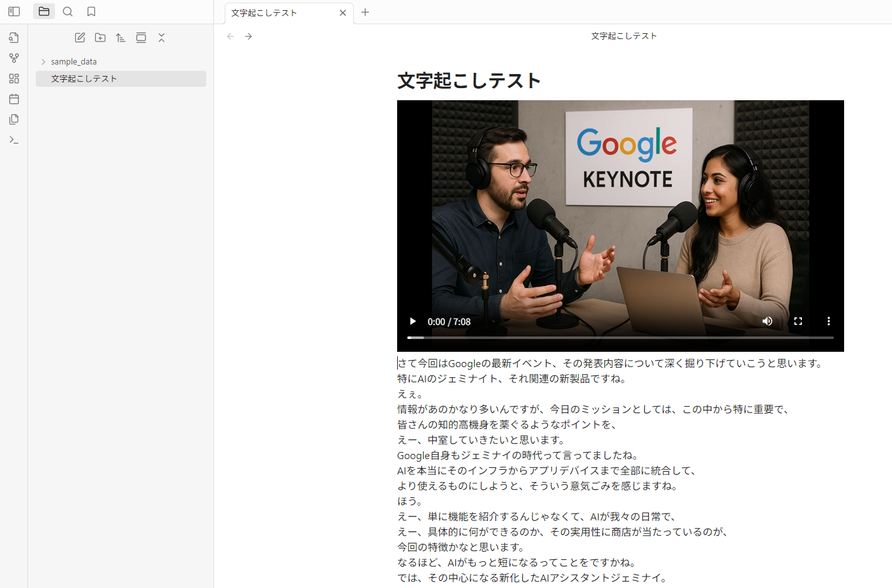Create a new note
Screen dimensions: 892x588
coord(80,38)
